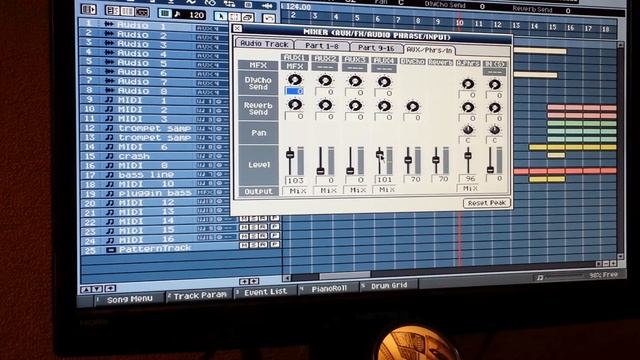Select the AUX/Phrs/In mixer tab
Screen dimensions: 640x360
tap(429, 50)
